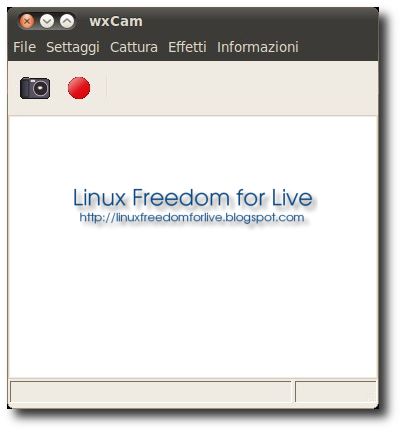Maximize the wxCam window
The width and height of the screenshot is (402, 432).
point(67,22)
